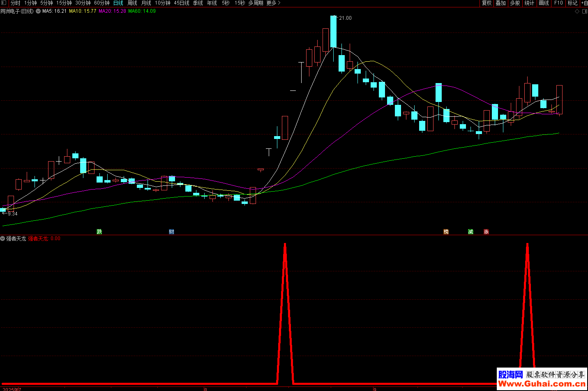
Task: Toggle 复权 price adjustment
Action: tap(487, 3)
